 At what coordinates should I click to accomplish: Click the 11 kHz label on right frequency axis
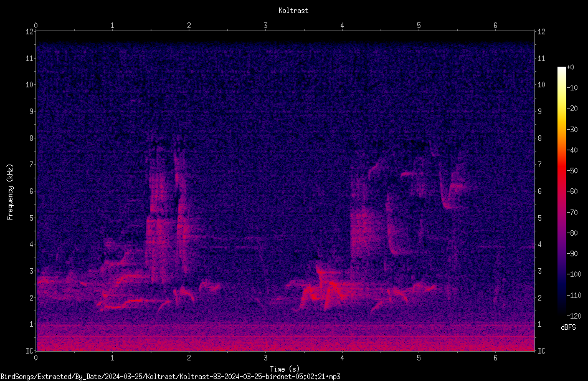(541, 58)
